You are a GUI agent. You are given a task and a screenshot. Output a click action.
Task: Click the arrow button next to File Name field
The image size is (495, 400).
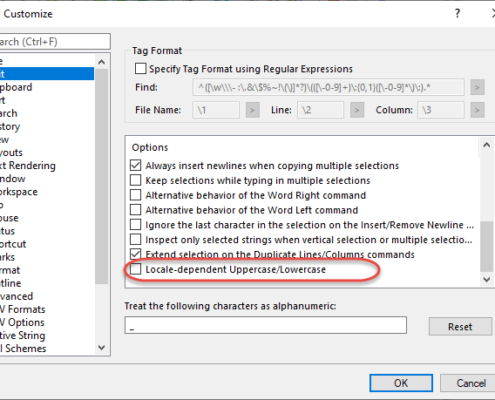coord(252,110)
